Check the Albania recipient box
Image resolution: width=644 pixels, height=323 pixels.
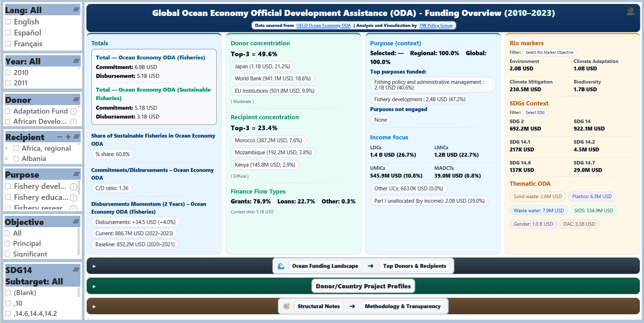tap(16, 159)
